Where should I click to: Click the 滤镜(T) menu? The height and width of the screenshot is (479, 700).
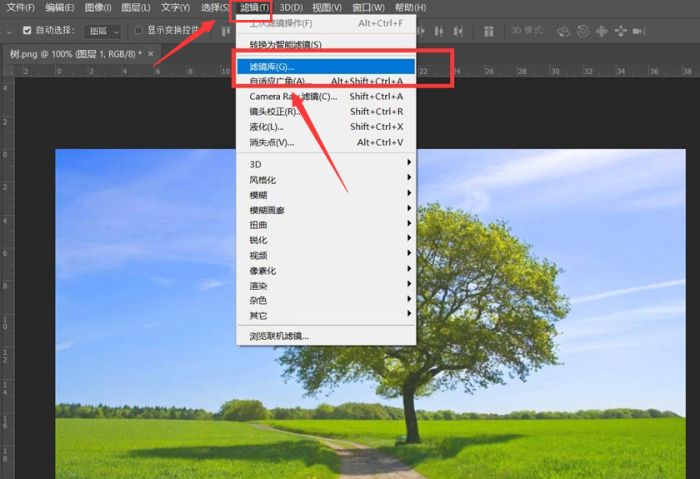tap(254, 8)
